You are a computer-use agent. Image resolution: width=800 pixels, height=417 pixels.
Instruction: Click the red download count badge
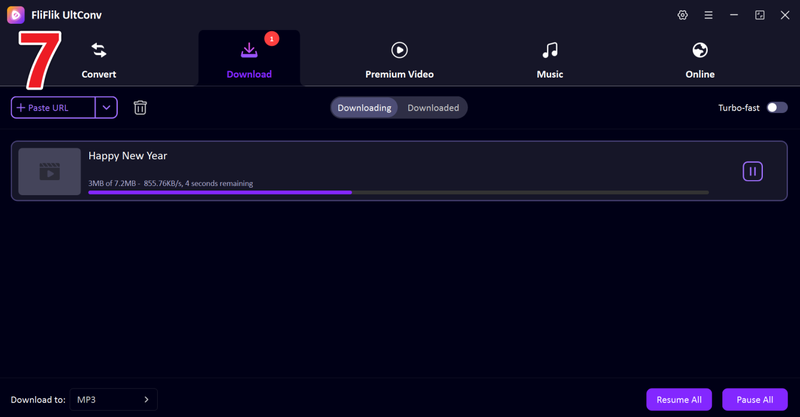pos(271,39)
